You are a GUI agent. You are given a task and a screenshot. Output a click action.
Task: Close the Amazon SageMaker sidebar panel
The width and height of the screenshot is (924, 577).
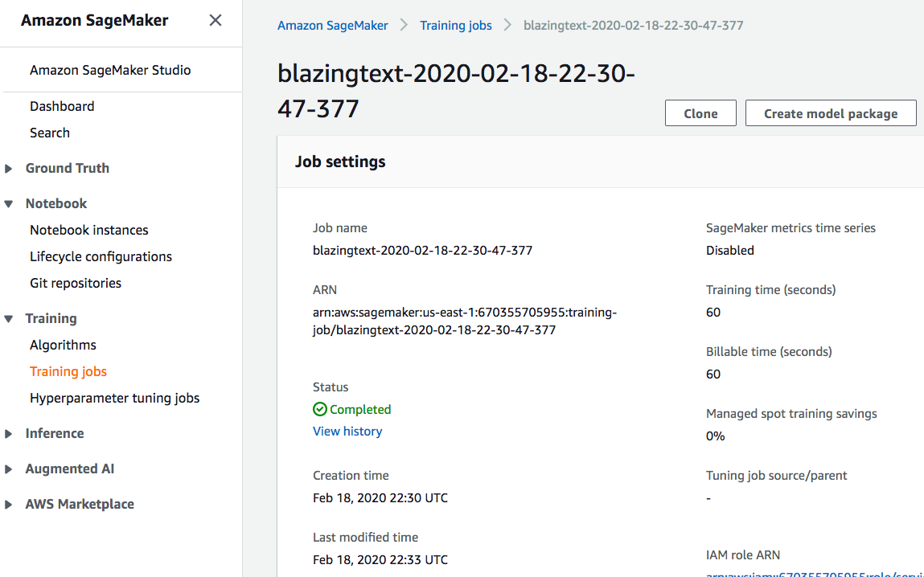(216, 21)
